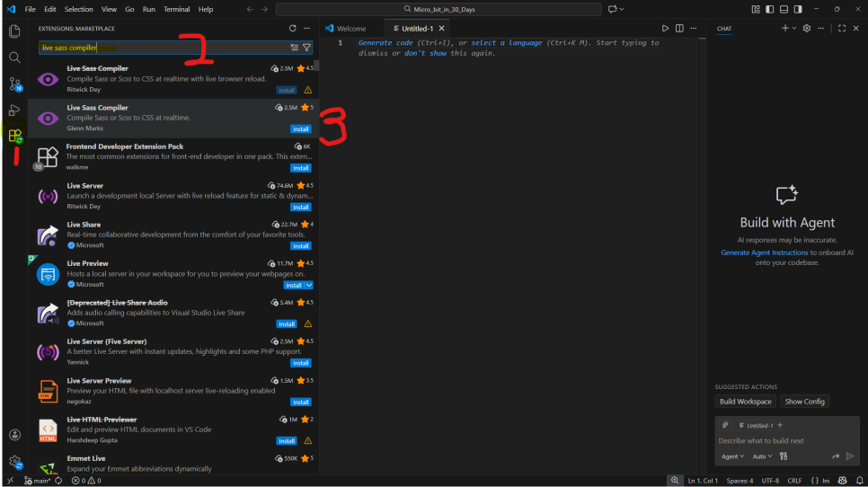Screen dimensions: 868x487
Task: Open Live Preview install dropdown arrow
Action: 309,285
